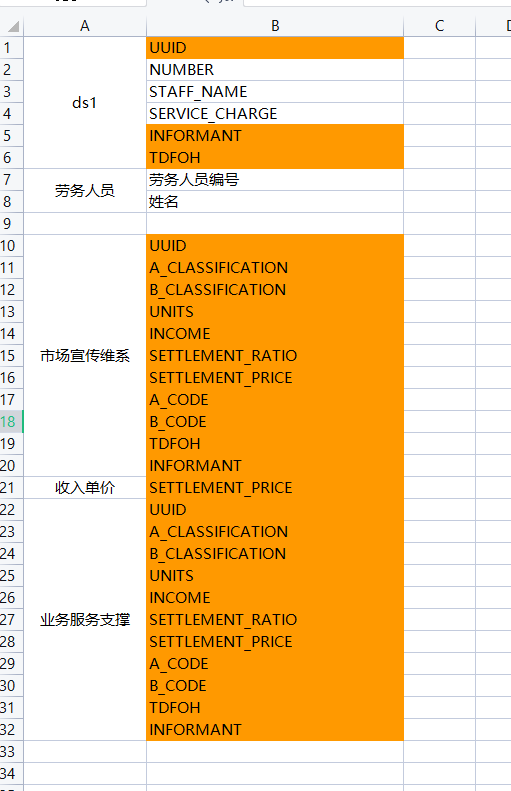Select row 1 header
Image resolution: width=511 pixels, height=791 pixels.
11,48
